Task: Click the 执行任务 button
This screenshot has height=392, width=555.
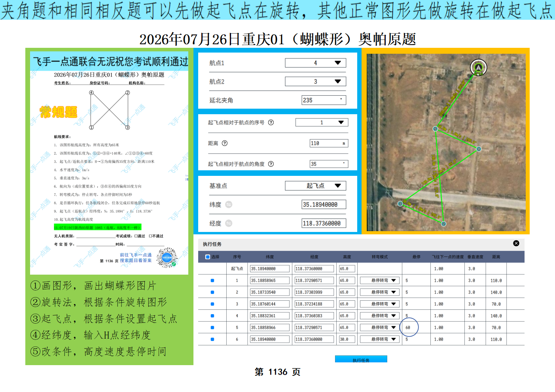Action: click(x=361, y=359)
